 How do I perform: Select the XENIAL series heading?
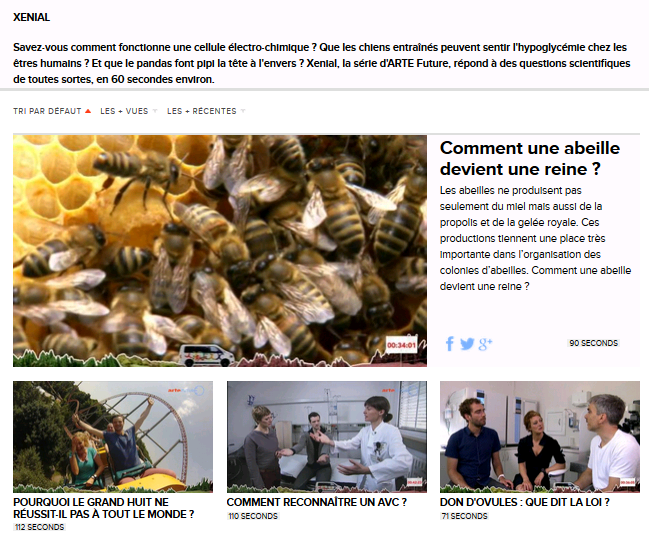click(31, 17)
